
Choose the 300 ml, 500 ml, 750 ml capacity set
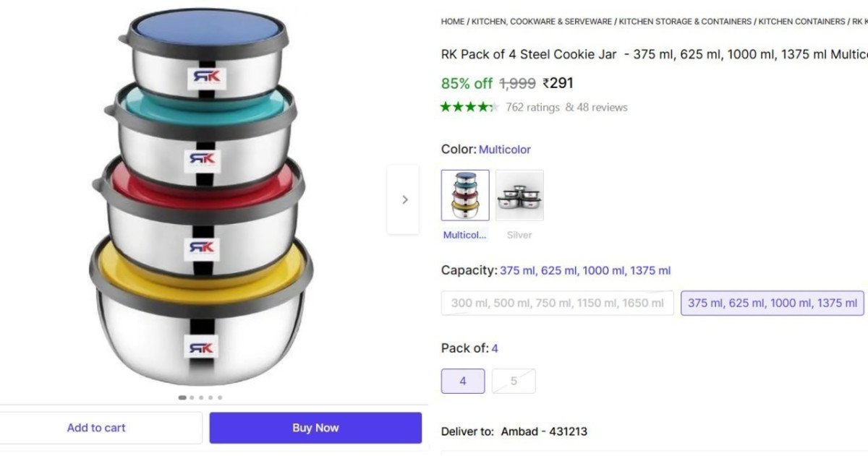pyautogui.click(x=557, y=303)
